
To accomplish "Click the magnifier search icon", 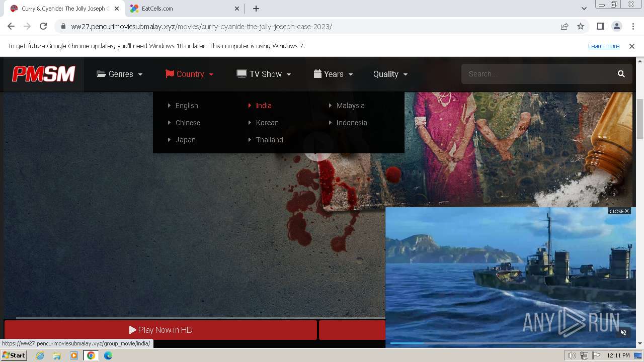I will coord(621,74).
